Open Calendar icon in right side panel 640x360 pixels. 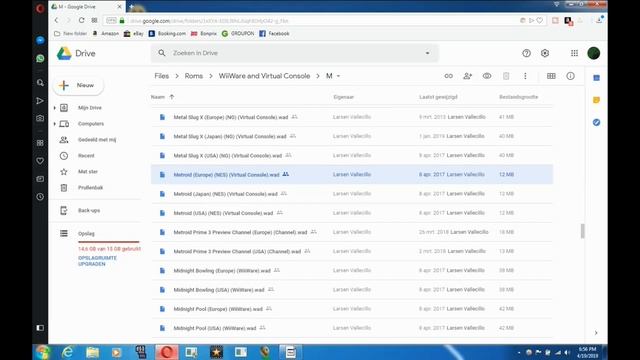pyautogui.click(x=596, y=78)
